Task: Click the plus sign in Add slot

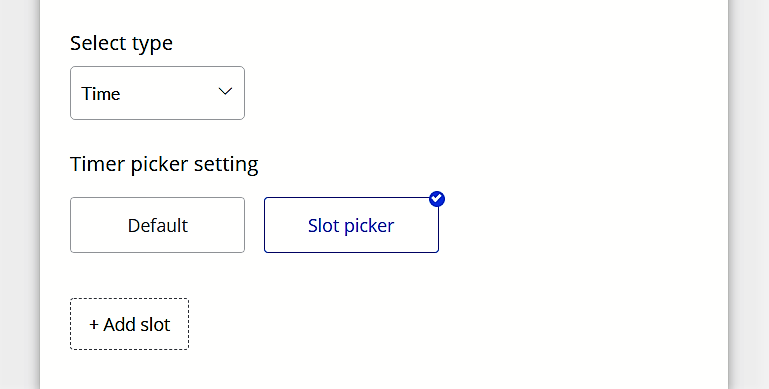Action: [94, 325]
